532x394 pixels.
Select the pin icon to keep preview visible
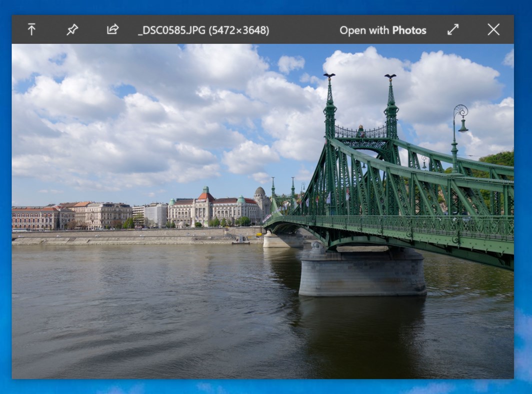point(71,30)
